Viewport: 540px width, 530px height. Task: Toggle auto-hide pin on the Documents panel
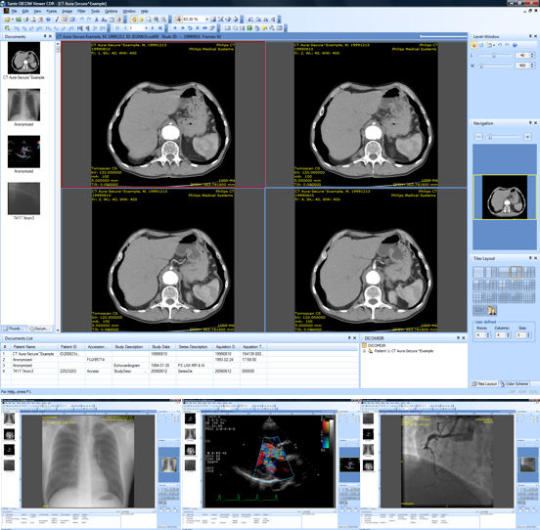45,36
